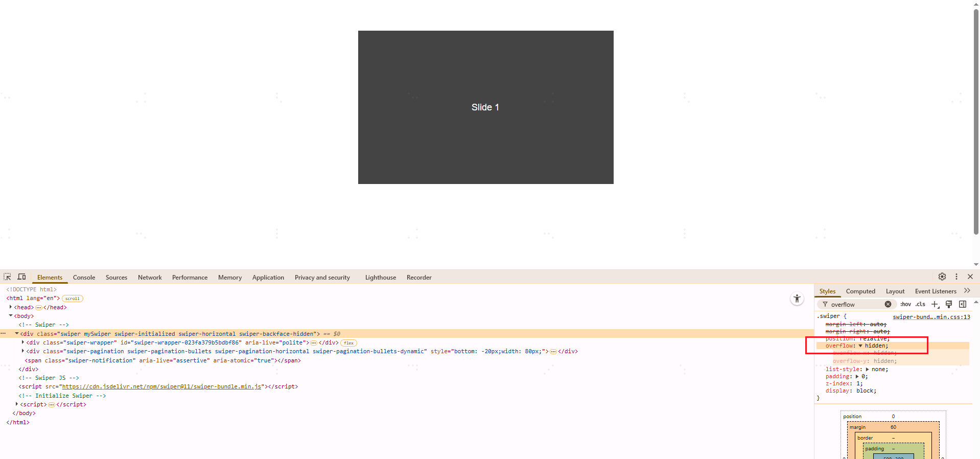The image size is (980, 459).
Task: Expand the head element node
Action: (11, 307)
